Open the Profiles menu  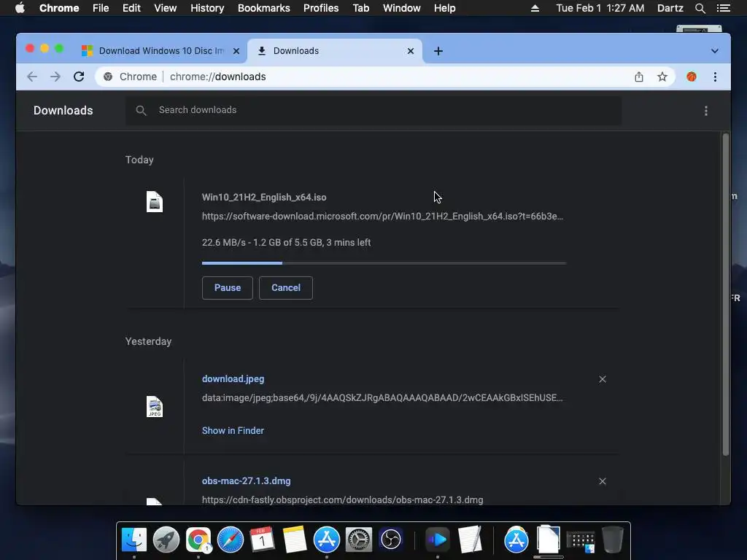(x=321, y=8)
